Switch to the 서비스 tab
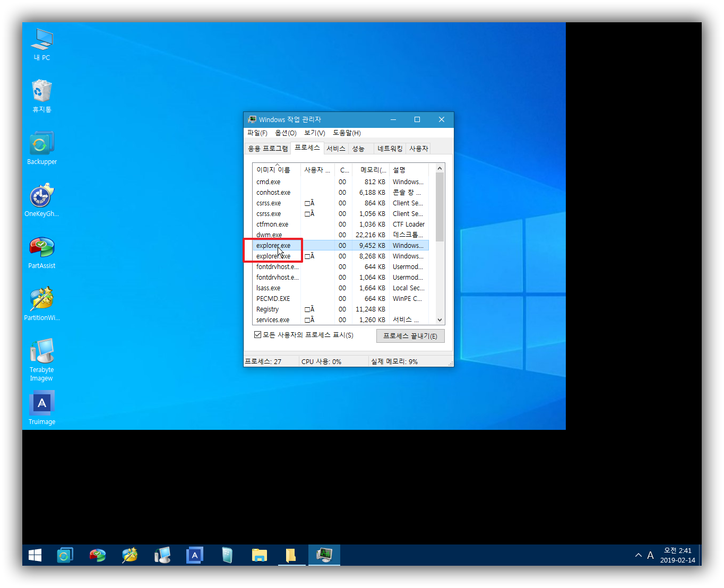This screenshot has height=588, width=724. pyautogui.click(x=336, y=149)
